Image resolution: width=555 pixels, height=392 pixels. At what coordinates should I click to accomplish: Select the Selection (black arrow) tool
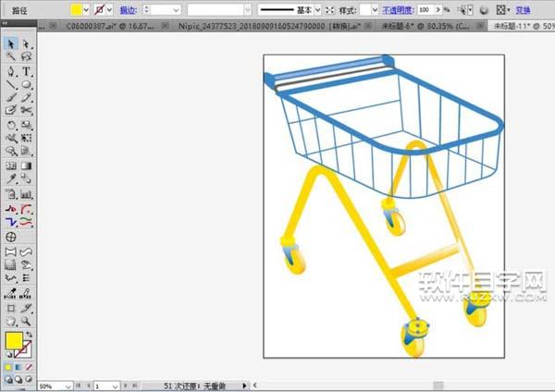[x=11, y=43]
